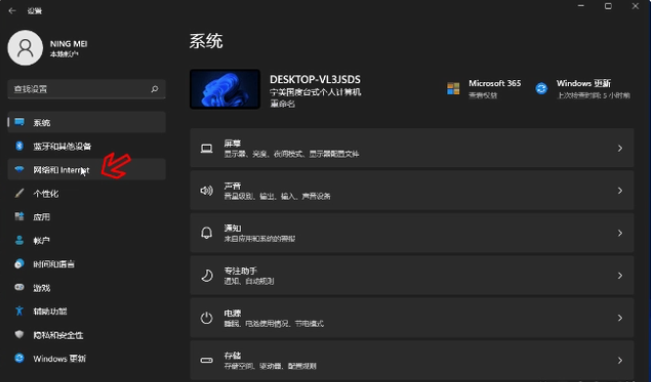
Task: Click the apps icon beside 应用
Action: click(19, 216)
